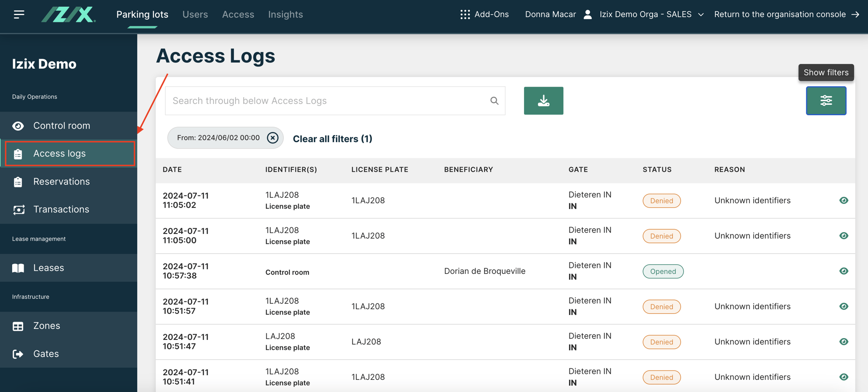Image resolution: width=868 pixels, height=392 pixels.
Task: Open the hamburger menu
Action: 19,14
